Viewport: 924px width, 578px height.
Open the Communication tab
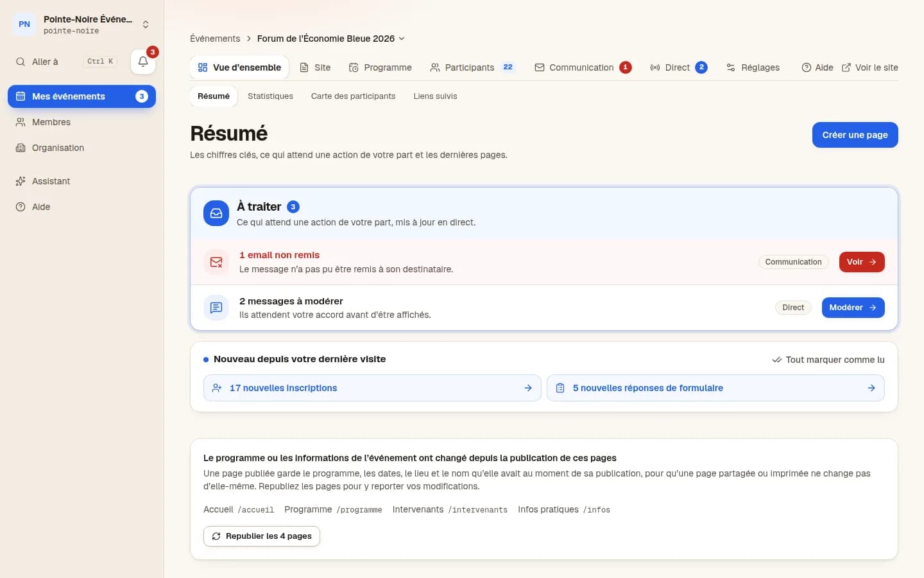[x=583, y=67]
